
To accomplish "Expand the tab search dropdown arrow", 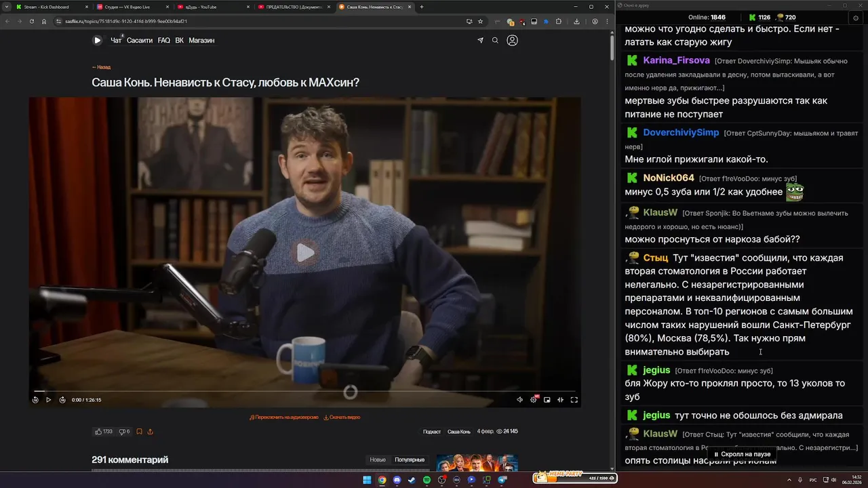I will (6, 7).
